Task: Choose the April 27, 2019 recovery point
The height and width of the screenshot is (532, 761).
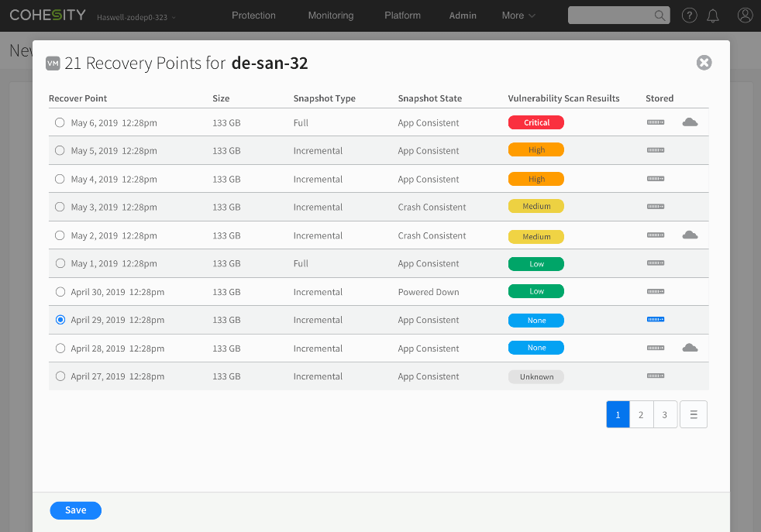Action: 60,376
